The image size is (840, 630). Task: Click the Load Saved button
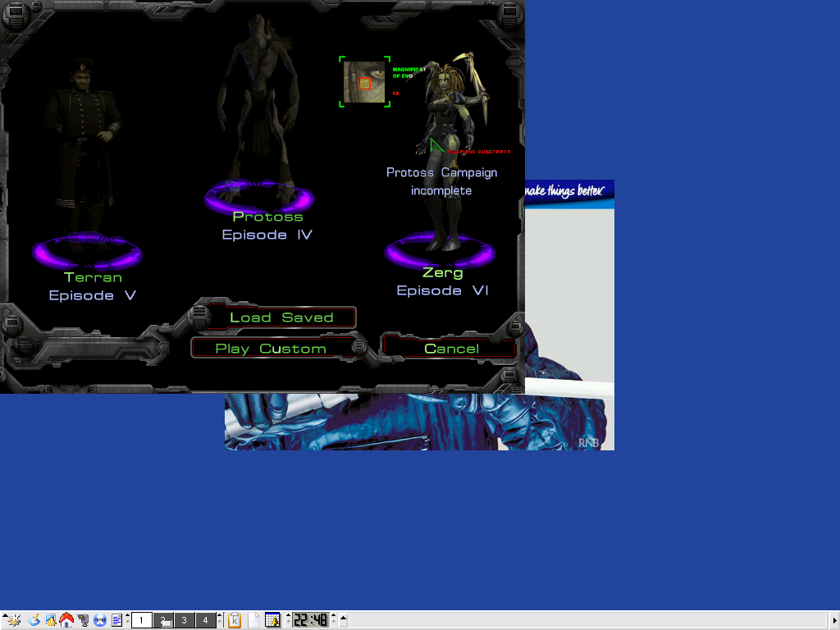pos(282,317)
